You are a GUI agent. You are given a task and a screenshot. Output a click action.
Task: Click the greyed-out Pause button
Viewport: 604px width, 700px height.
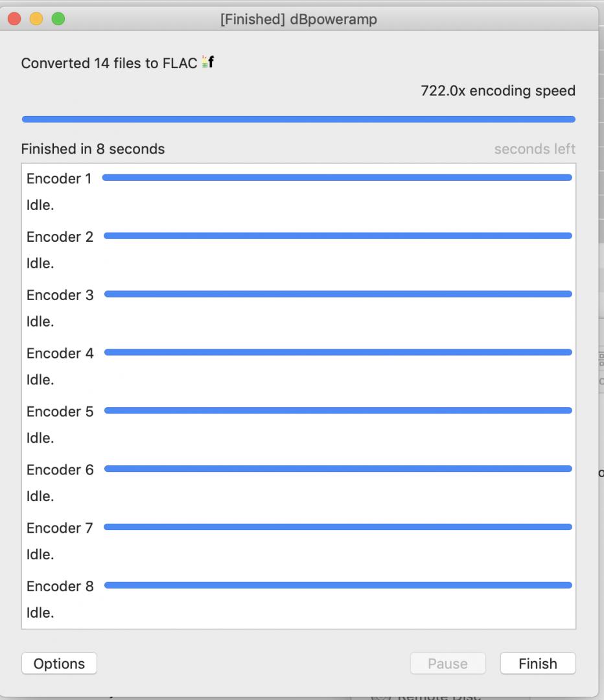[x=447, y=664]
